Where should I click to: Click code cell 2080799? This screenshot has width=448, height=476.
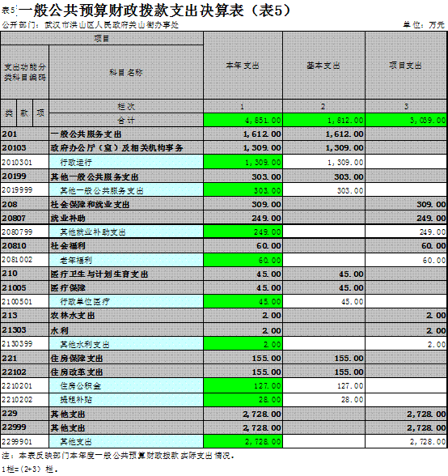point(24,232)
